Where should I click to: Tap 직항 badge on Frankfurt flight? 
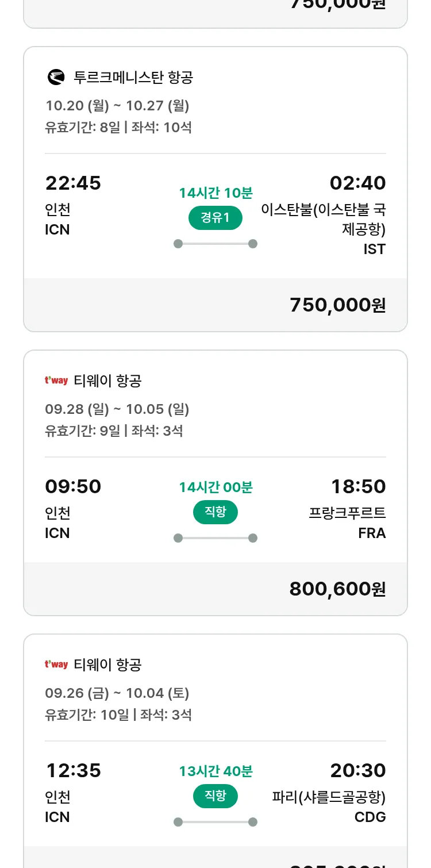point(215,512)
